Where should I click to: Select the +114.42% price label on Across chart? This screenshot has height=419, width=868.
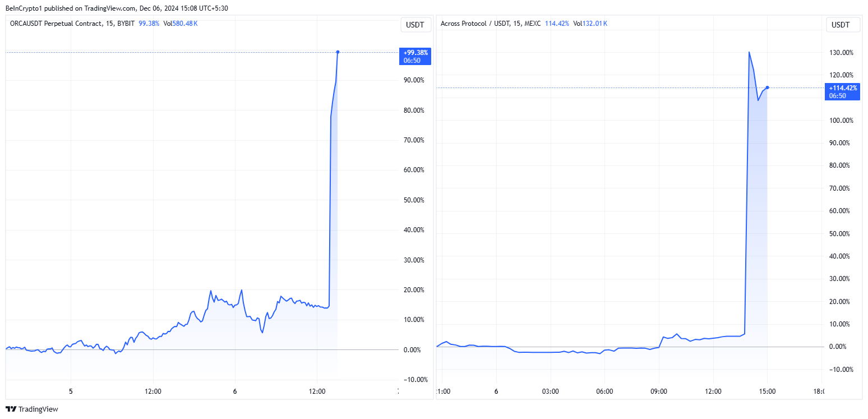(x=843, y=91)
